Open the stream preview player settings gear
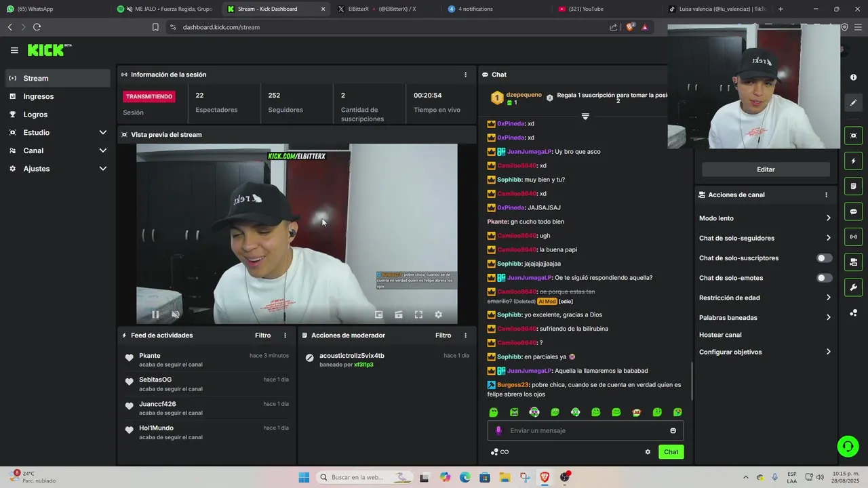 tap(438, 314)
